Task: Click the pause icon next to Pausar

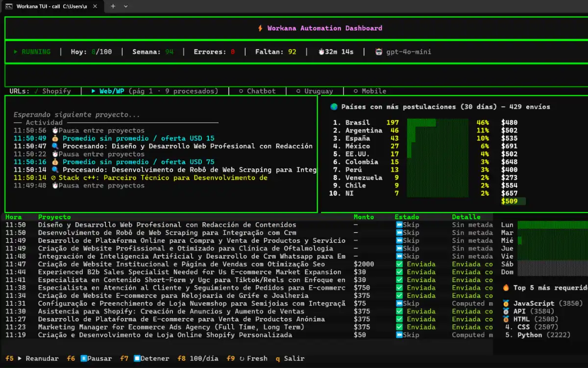Action: click(84, 358)
